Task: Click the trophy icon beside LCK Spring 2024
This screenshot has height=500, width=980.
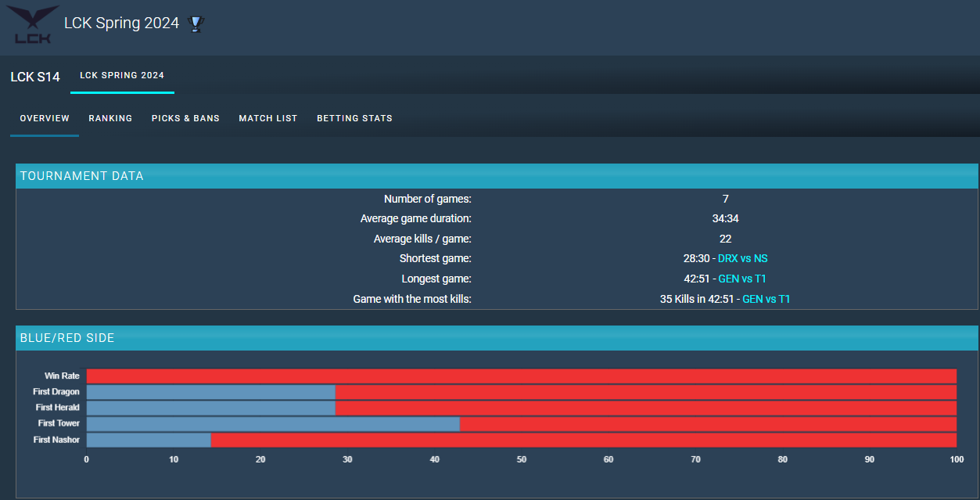Action: [x=196, y=24]
